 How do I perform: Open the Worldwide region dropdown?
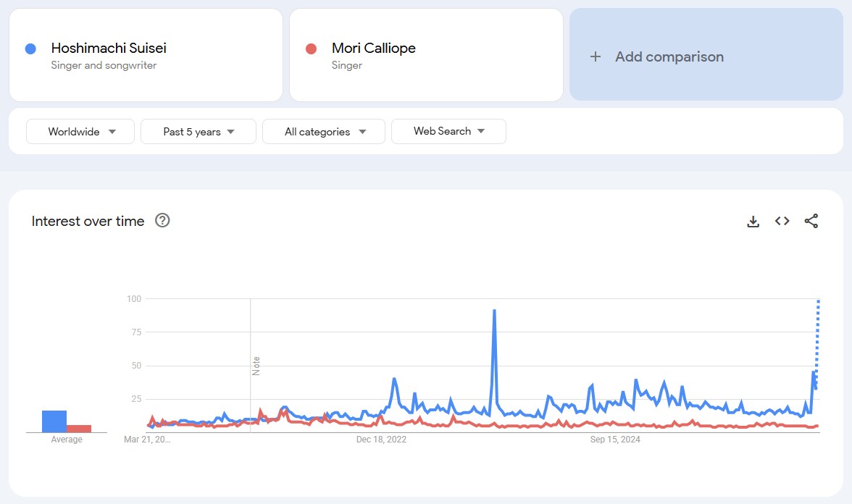tap(80, 132)
